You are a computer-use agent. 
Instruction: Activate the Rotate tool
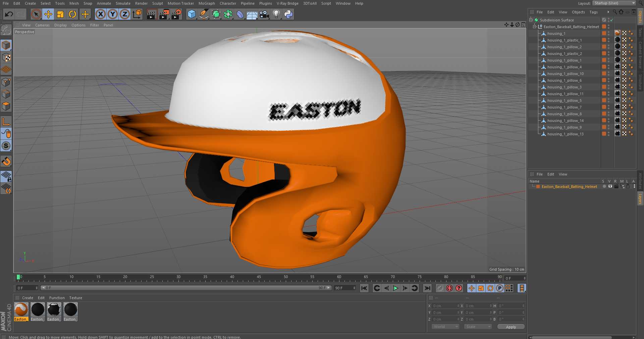click(x=72, y=14)
